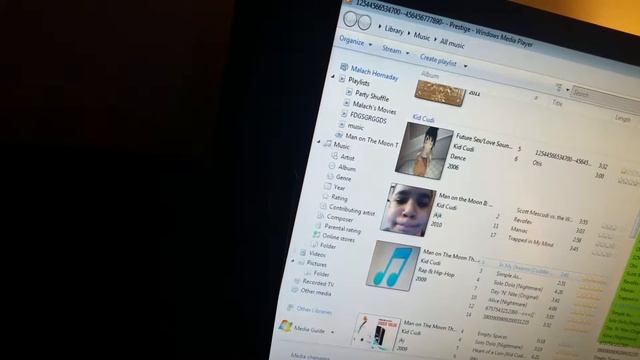Click the Artist icon under Music
This screenshot has width=640, height=360.
pyautogui.click(x=335, y=156)
